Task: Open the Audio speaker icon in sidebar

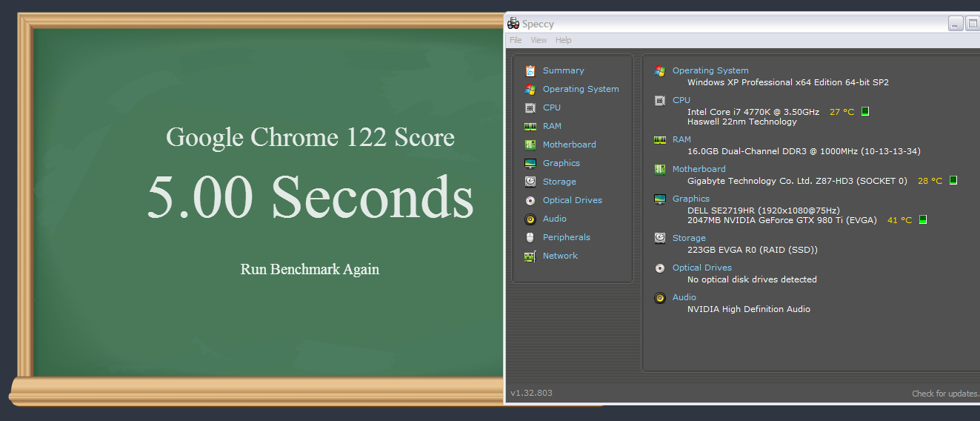Action: click(530, 219)
